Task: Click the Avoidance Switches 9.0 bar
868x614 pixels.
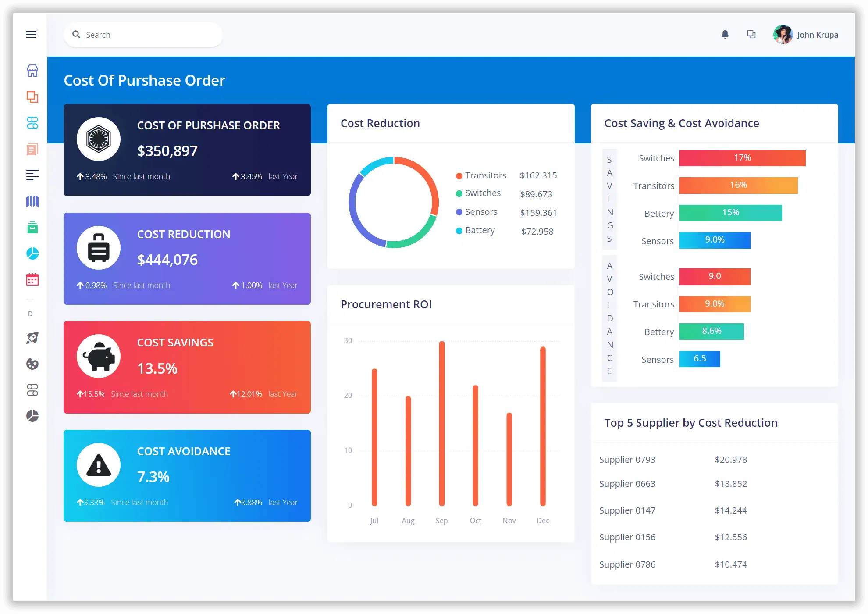Action: coord(715,276)
